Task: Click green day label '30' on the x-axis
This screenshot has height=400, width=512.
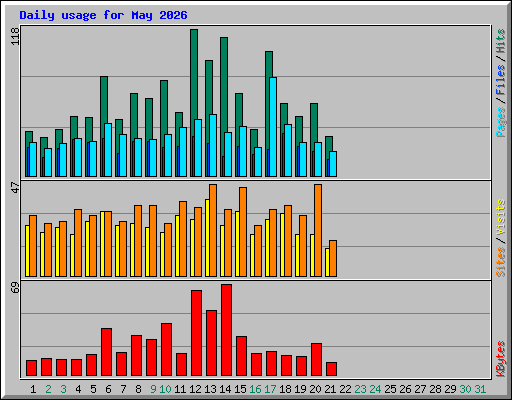Action: tap(465, 389)
